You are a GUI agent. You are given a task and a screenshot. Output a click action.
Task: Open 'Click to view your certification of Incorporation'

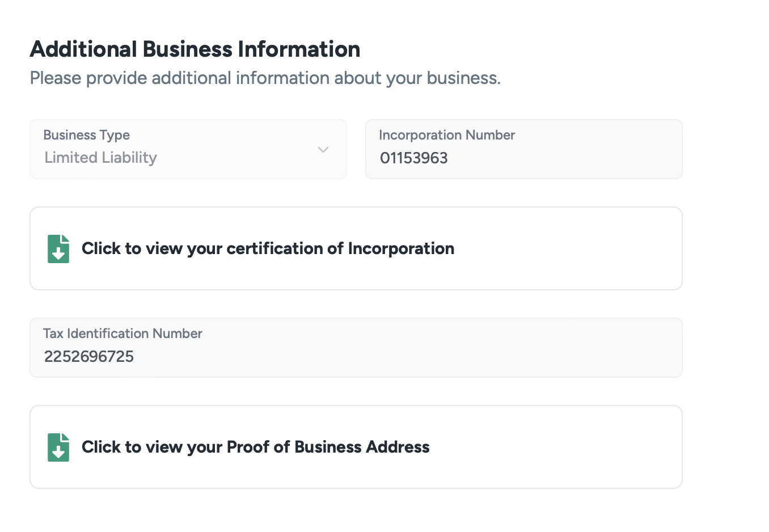[x=268, y=248]
